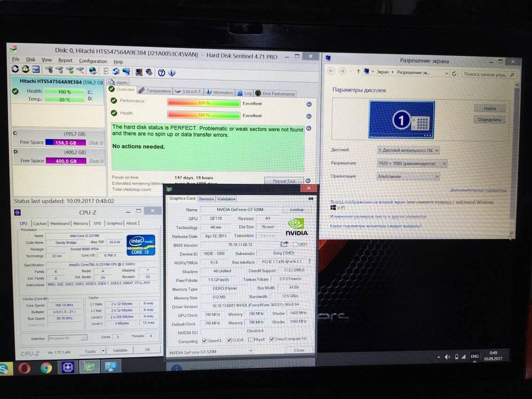Screen dimensions: 532x399
Task: Click the blue globe icon in Sentinel toolbar
Action: pos(92,71)
